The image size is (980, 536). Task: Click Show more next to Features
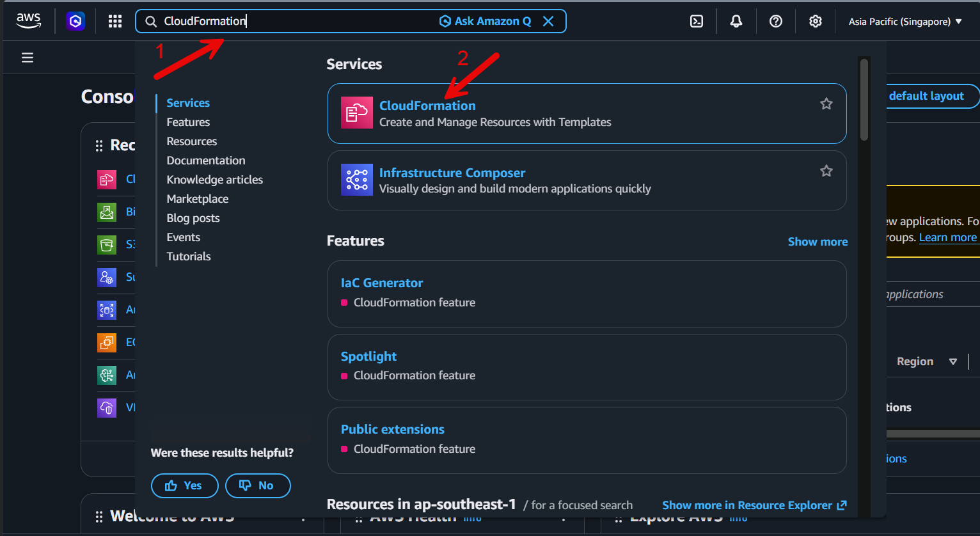tap(818, 242)
